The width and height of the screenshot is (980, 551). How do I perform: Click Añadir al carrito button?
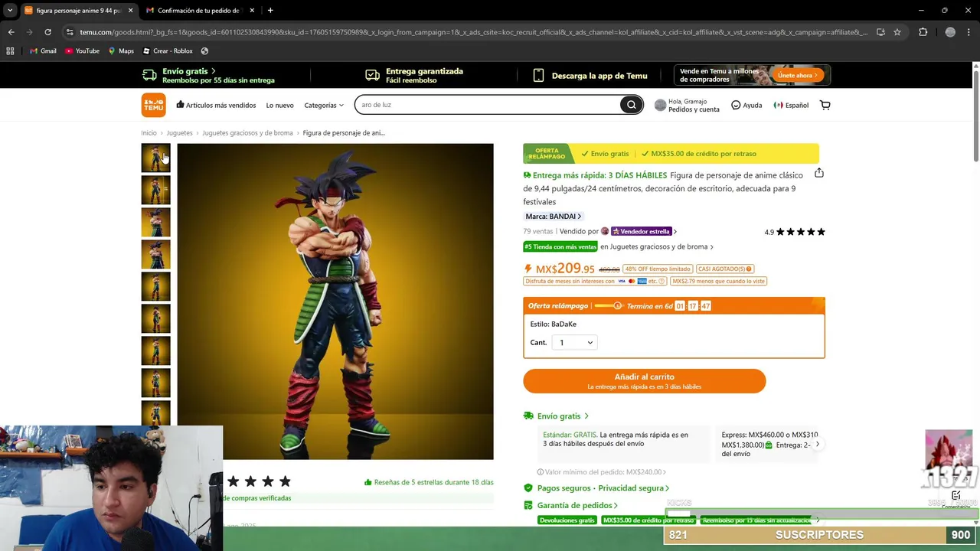(x=644, y=381)
